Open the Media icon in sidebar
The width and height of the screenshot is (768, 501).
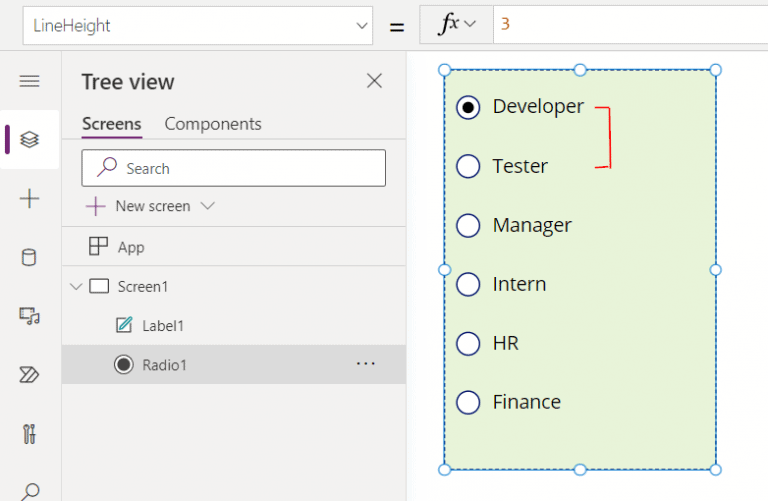29,316
